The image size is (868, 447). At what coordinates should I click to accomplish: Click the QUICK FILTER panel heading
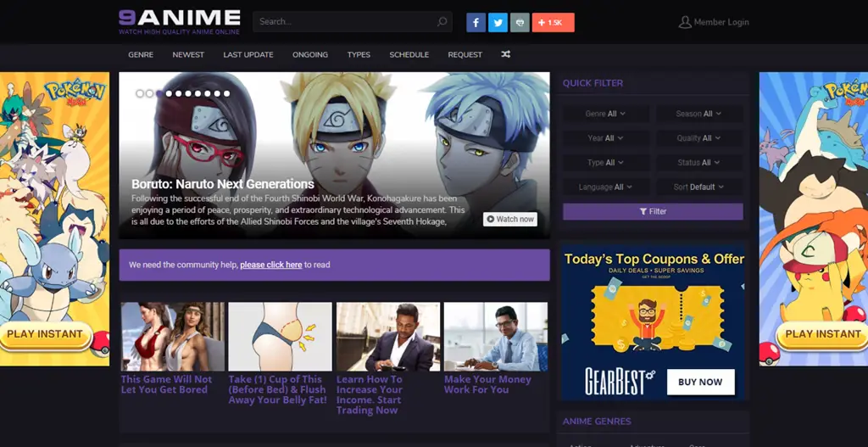coord(593,83)
